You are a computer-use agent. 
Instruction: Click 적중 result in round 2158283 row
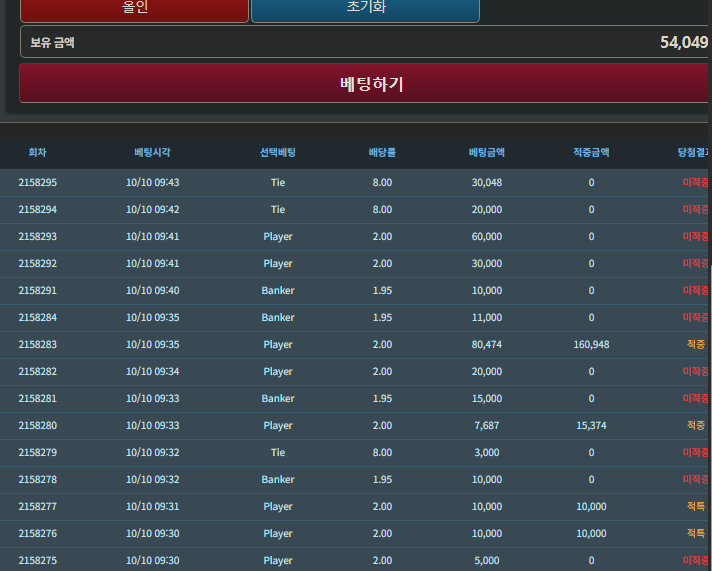coord(696,345)
